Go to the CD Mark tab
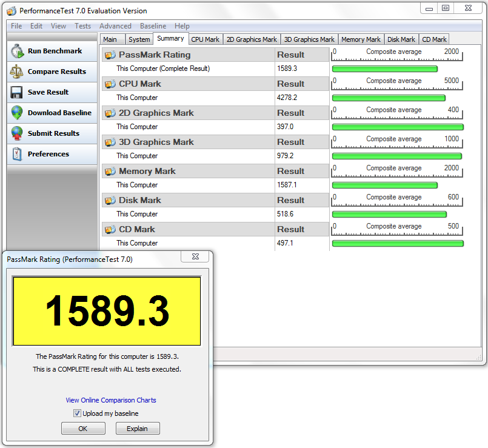The image size is (488, 448). coord(435,39)
